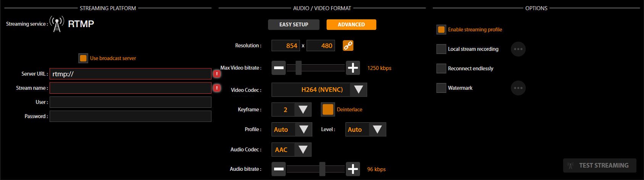Increase audio bitrate with plus button
The height and width of the screenshot is (180, 644).
[353, 169]
